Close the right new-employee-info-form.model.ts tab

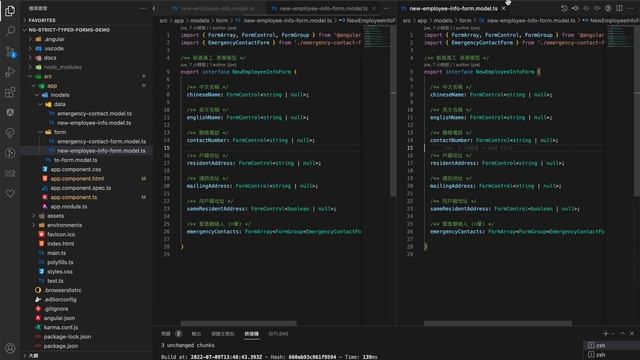[504, 8]
